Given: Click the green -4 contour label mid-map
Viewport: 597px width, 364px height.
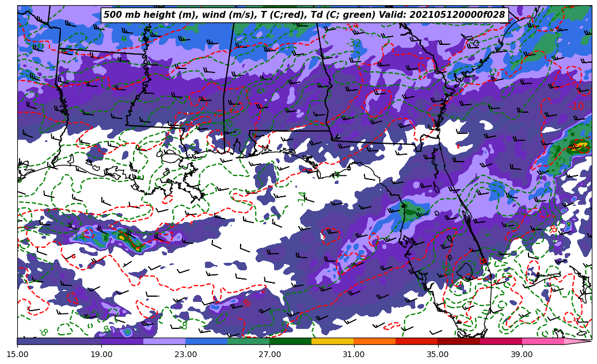Looking at the screenshot, I should point(303,198).
